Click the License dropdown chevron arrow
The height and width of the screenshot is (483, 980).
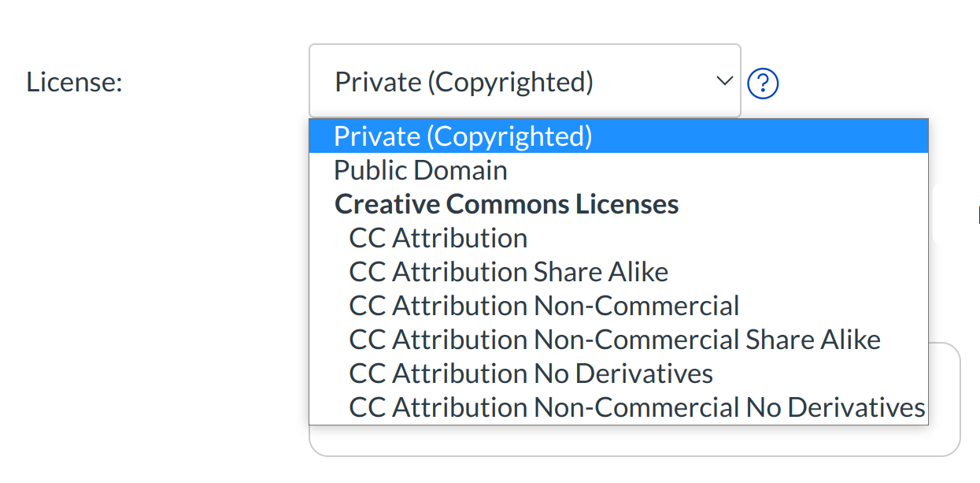coord(723,81)
